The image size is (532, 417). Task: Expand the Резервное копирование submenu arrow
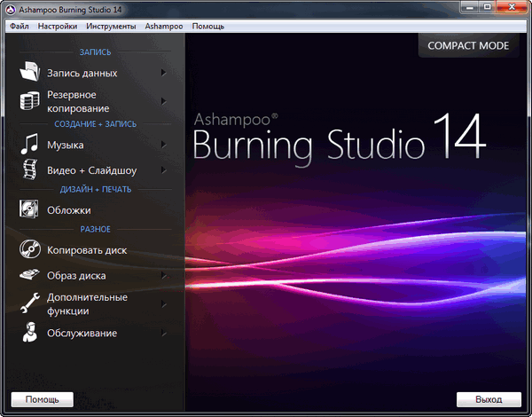(163, 101)
